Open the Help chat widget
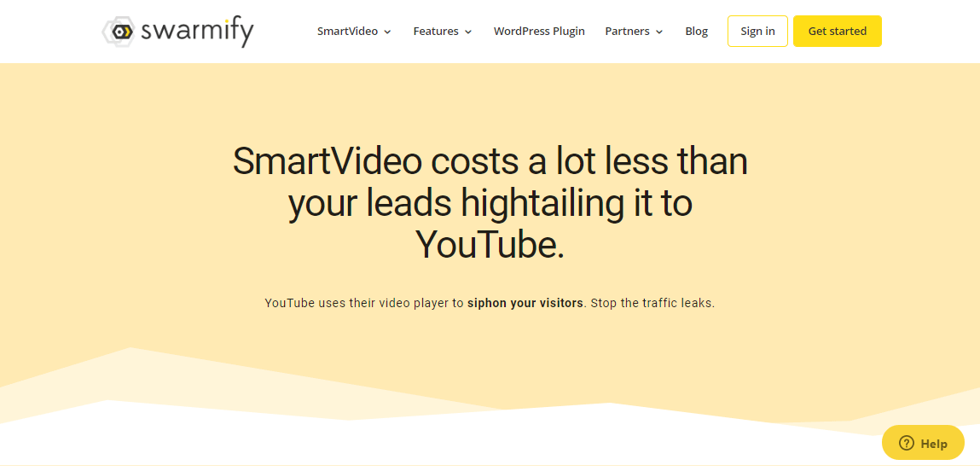Viewport: 980px width, 471px height. point(923,443)
